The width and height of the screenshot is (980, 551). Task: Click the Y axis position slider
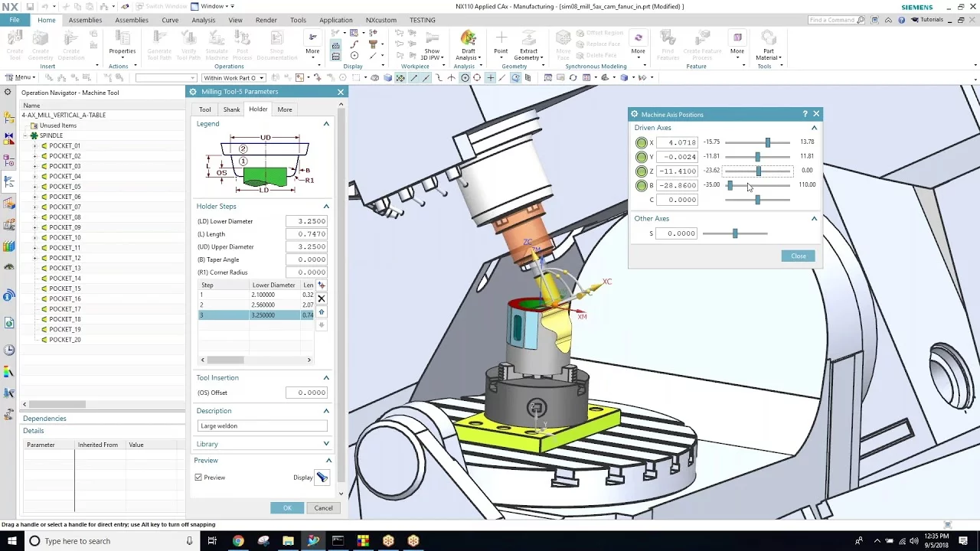click(757, 157)
